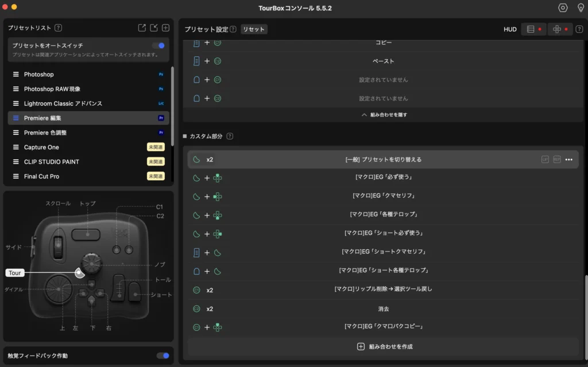Screen dimensions: 588x367
Task: Click the add new preset plus icon
Action: click(165, 28)
